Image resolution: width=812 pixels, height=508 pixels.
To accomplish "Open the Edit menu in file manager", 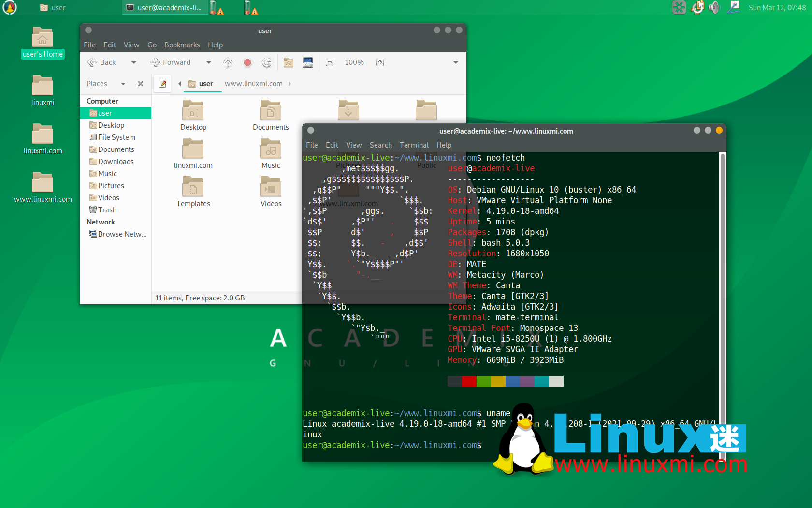I will (110, 45).
